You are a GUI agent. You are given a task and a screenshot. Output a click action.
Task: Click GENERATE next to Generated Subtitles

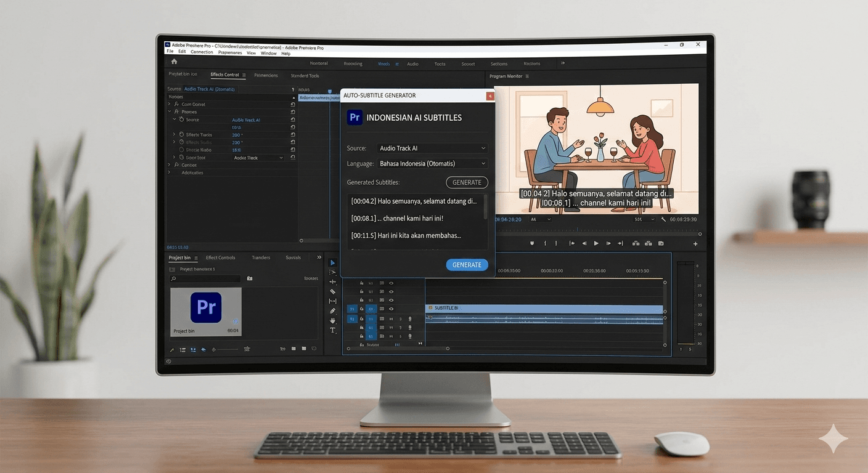point(467,182)
